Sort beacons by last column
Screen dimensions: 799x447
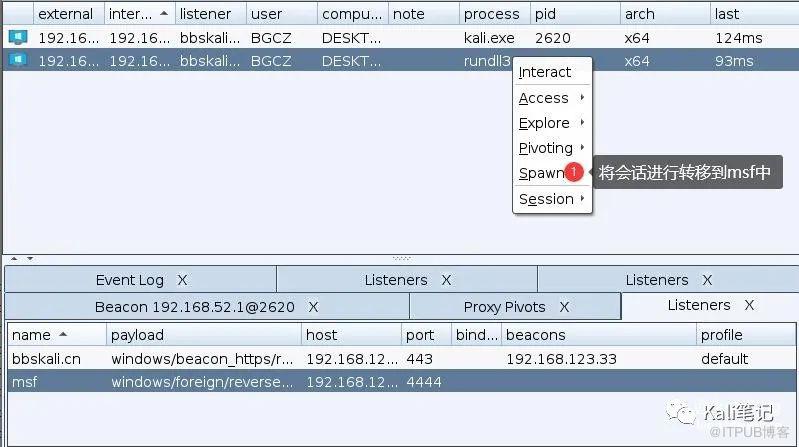point(754,14)
